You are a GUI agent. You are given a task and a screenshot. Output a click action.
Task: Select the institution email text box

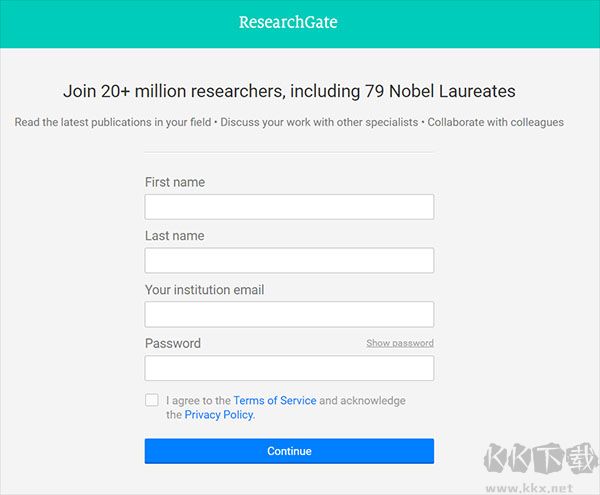pyautogui.click(x=289, y=314)
